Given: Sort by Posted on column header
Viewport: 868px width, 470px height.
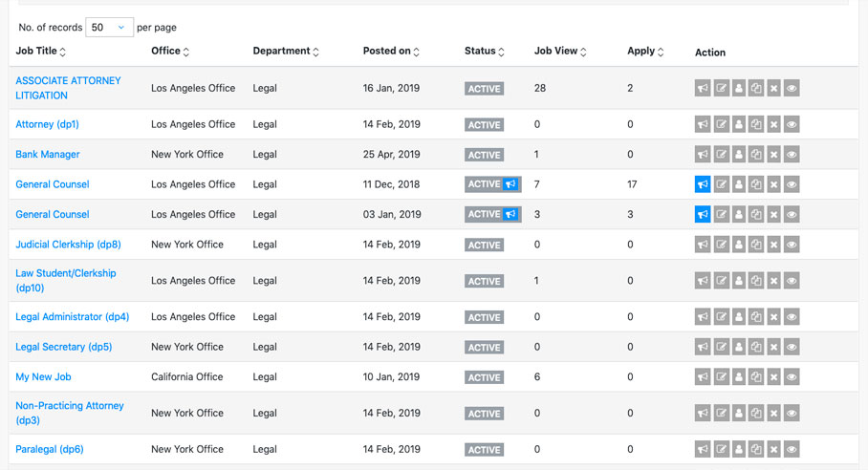Looking at the screenshot, I should [x=391, y=52].
